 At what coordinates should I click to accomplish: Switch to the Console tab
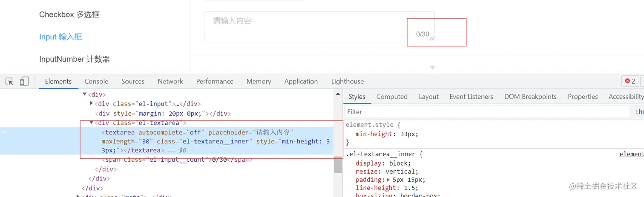[x=96, y=81]
